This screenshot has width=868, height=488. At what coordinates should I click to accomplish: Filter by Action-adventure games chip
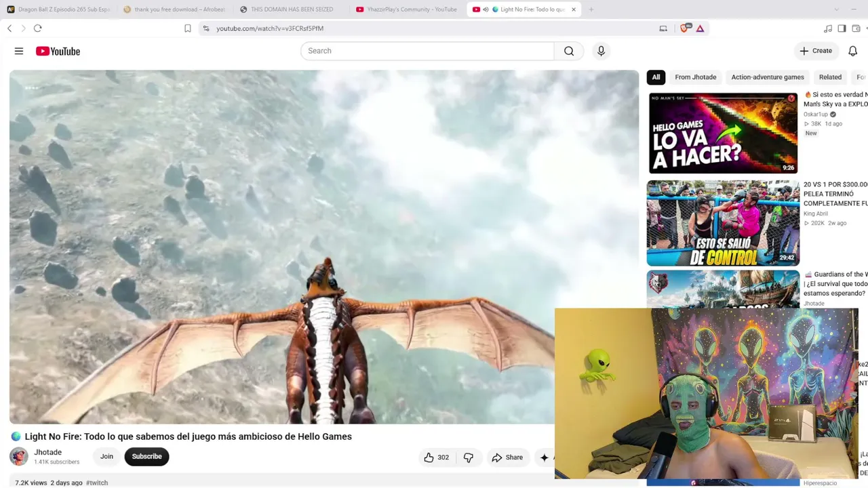tap(768, 77)
